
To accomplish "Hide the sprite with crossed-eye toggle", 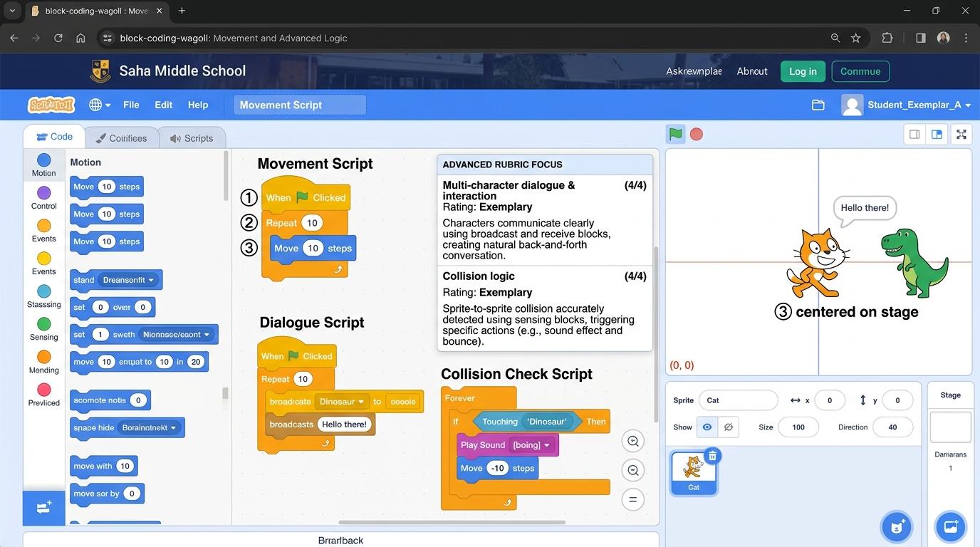I will [728, 427].
